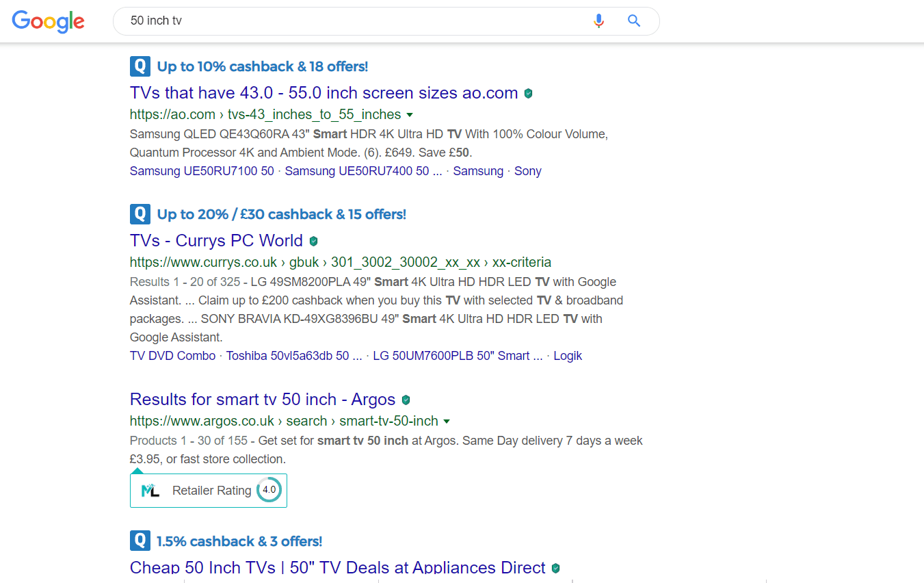Click the green shield badge beside Currys PC World
924x583 pixels.
pyautogui.click(x=313, y=241)
